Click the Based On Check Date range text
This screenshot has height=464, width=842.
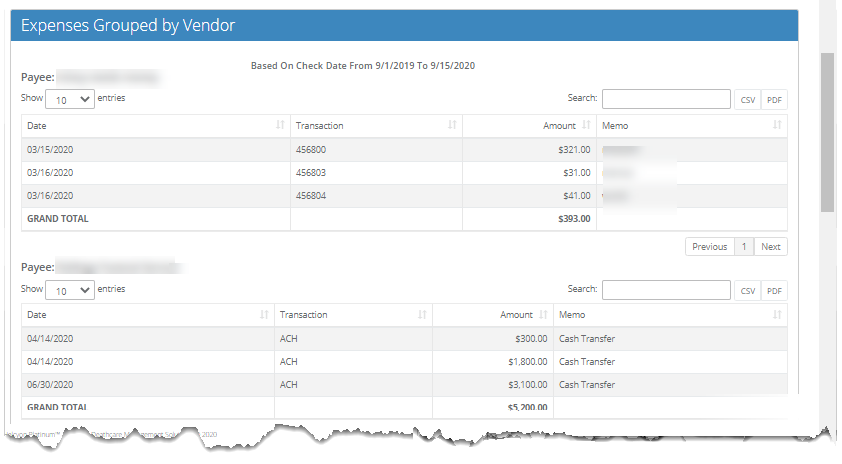(363, 66)
